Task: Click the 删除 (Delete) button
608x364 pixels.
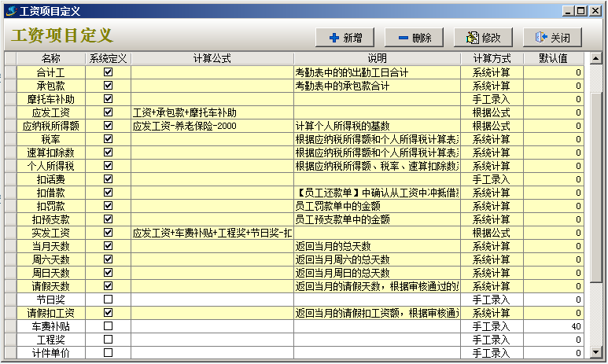Action: pyautogui.click(x=415, y=37)
